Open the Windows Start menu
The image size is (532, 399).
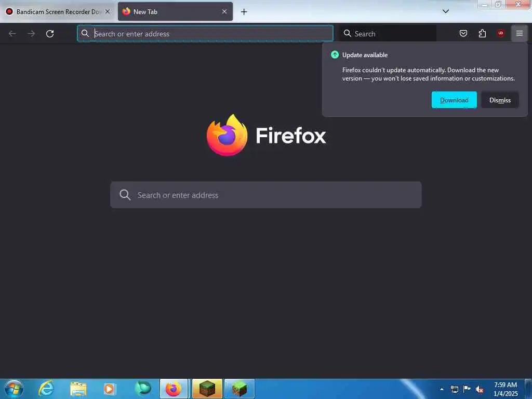pos(14,389)
